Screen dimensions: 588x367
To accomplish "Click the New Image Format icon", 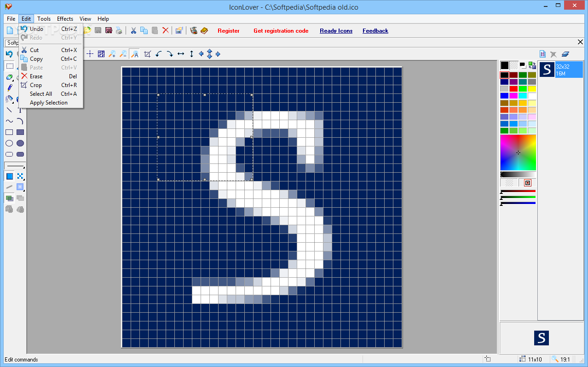I will coord(543,54).
